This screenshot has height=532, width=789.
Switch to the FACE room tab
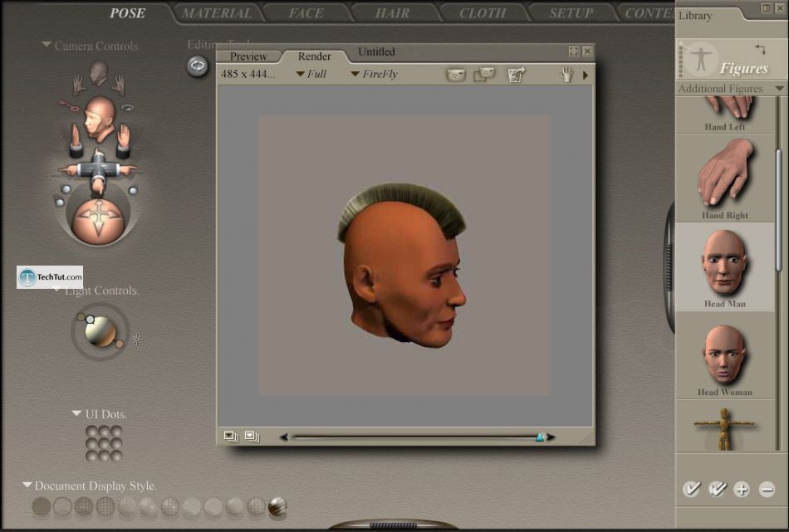pyautogui.click(x=306, y=13)
